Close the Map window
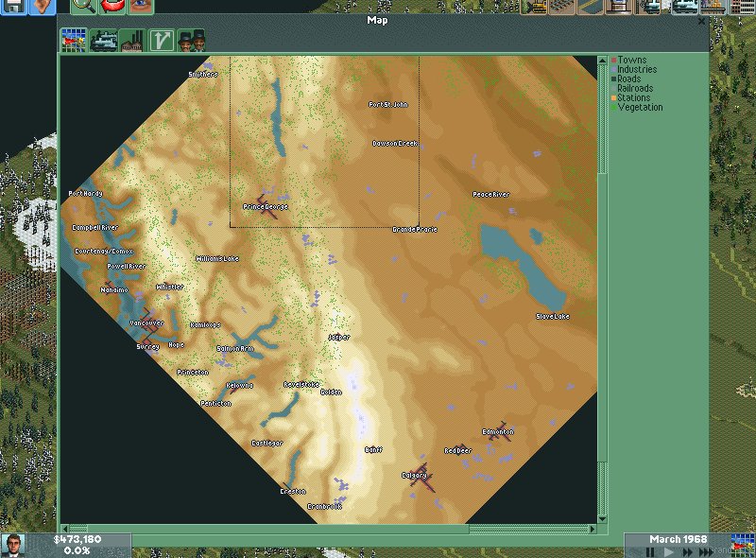Screen dimensions: 756x558 point(701,21)
